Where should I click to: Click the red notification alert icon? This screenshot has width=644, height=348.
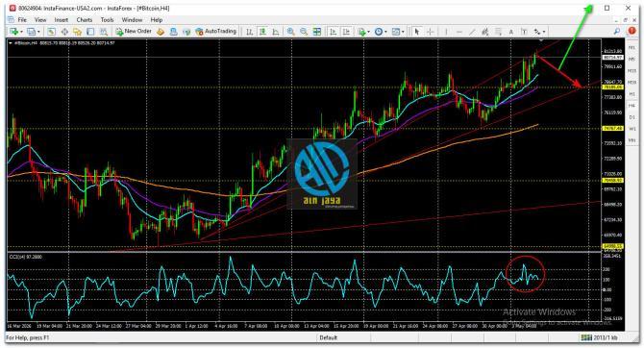click(x=632, y=31)
